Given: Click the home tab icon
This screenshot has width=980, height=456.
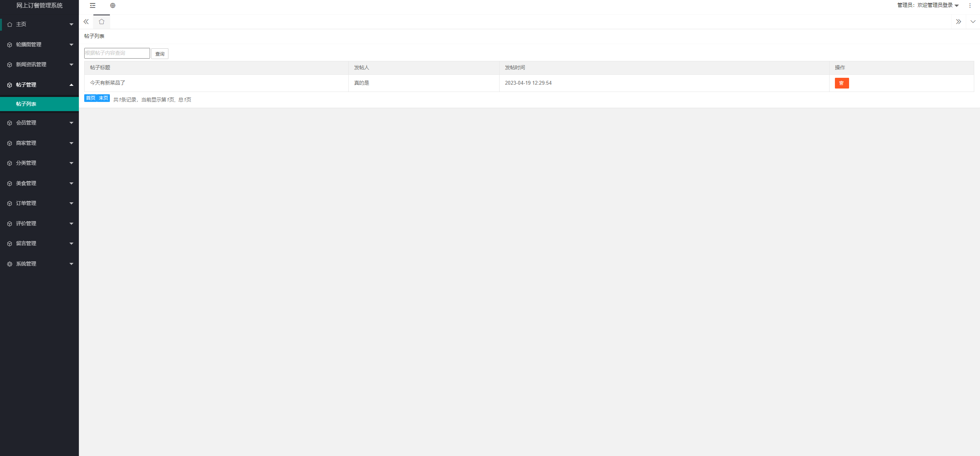Looking at the screenshot, I should click(x=101, y=22).
